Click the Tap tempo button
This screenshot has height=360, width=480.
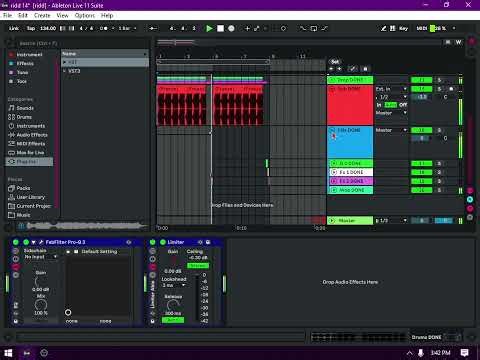pyautogui.click(x=31, y=29)
